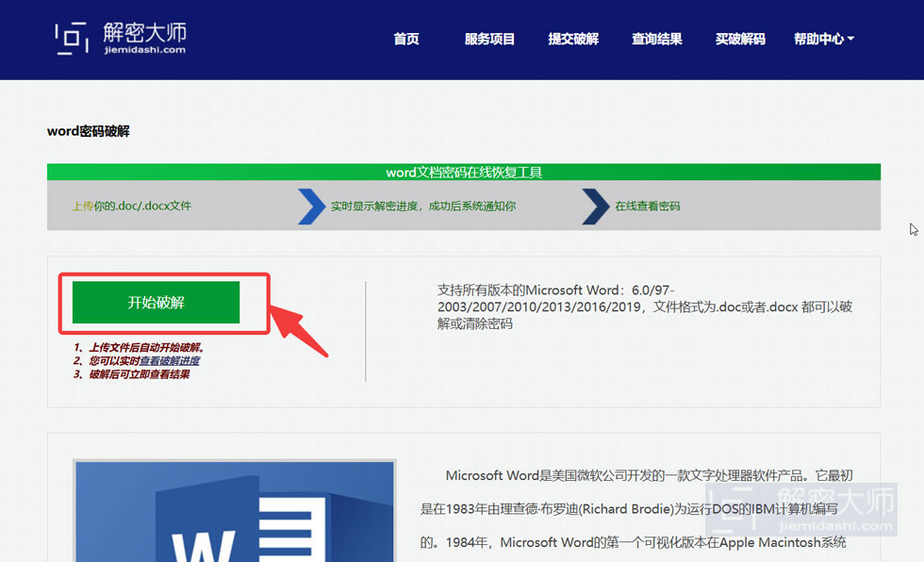Viewport: 924px width, 562px height.
Task: Click the blue chevron arrow step icon
Action: click(312, 207)
